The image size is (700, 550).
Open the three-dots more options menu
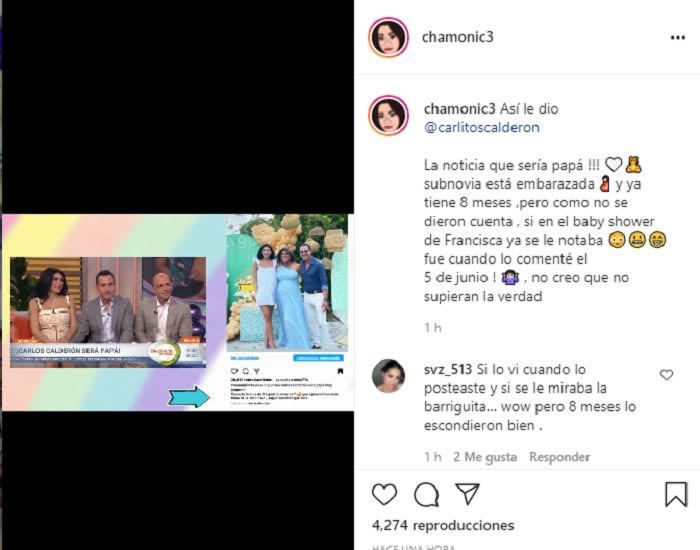tap(677, 38)
